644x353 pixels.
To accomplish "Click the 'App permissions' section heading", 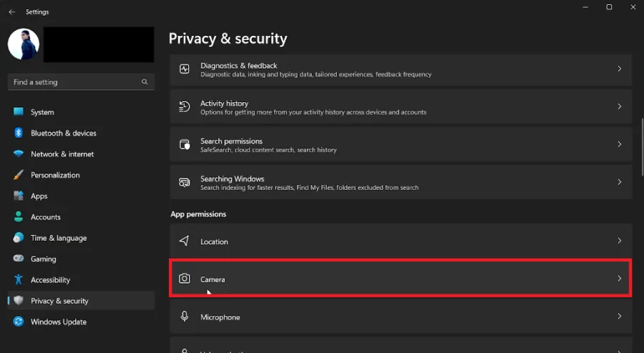I will pyautogui.click(x=198, y=214).
